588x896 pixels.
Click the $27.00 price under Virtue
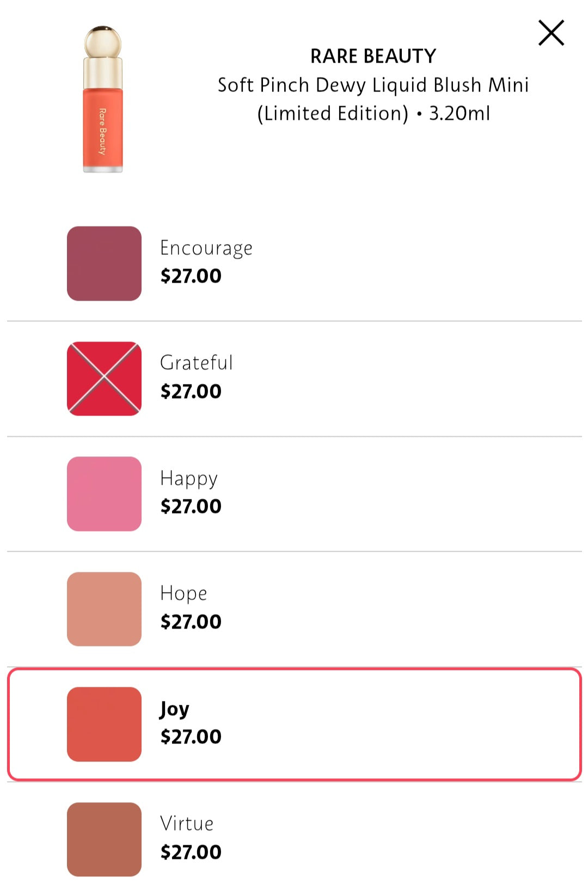tap(191, 852)
